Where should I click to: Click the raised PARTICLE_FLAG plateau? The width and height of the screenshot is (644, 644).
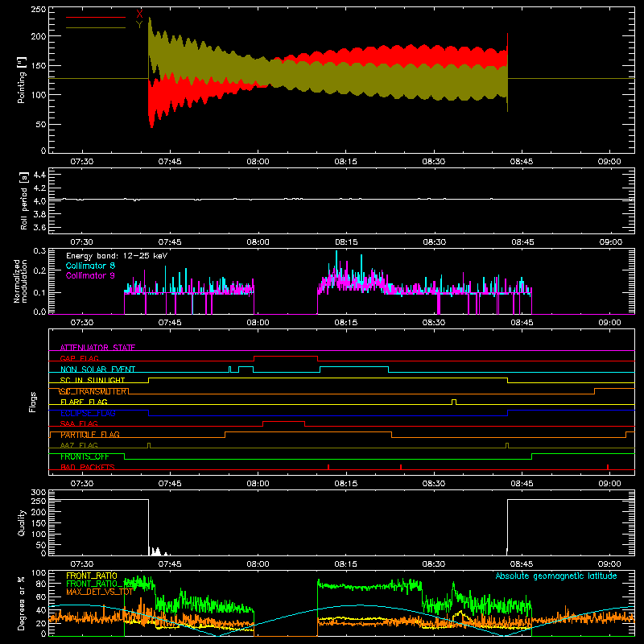coord(308,432)
